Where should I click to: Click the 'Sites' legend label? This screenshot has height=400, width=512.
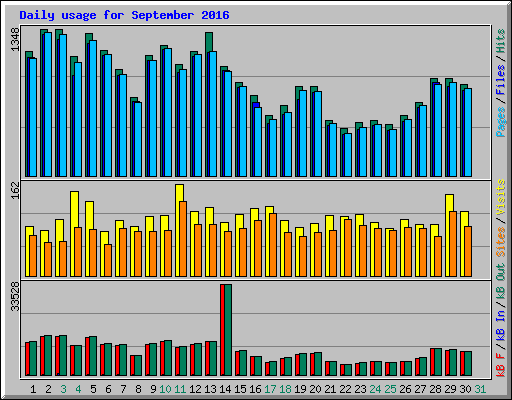pos(501,242)
